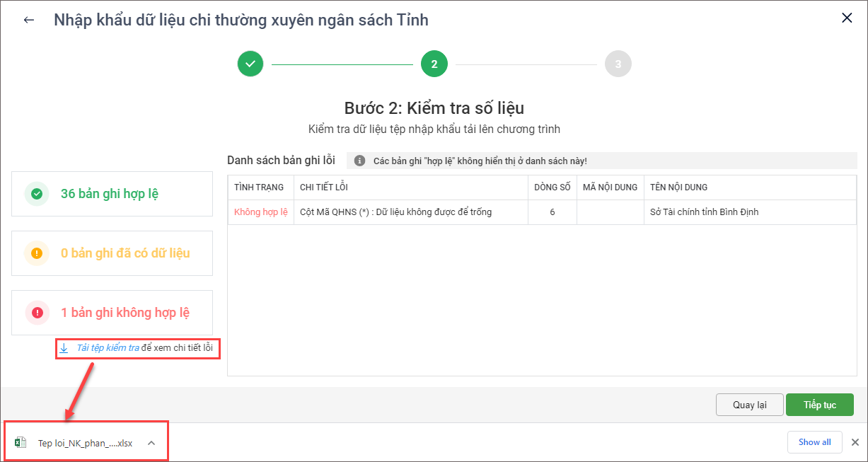Click the completed step 1 checkmark circle
The image size is (868, 462).
tap(250, 64)
